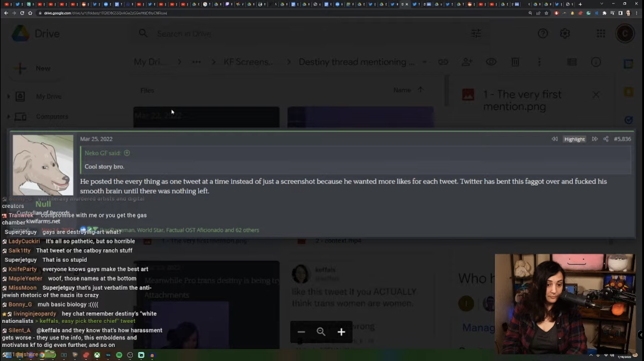Click the share icon on forum post
This screenshot has width=644, height=361.
coord(606,139)
